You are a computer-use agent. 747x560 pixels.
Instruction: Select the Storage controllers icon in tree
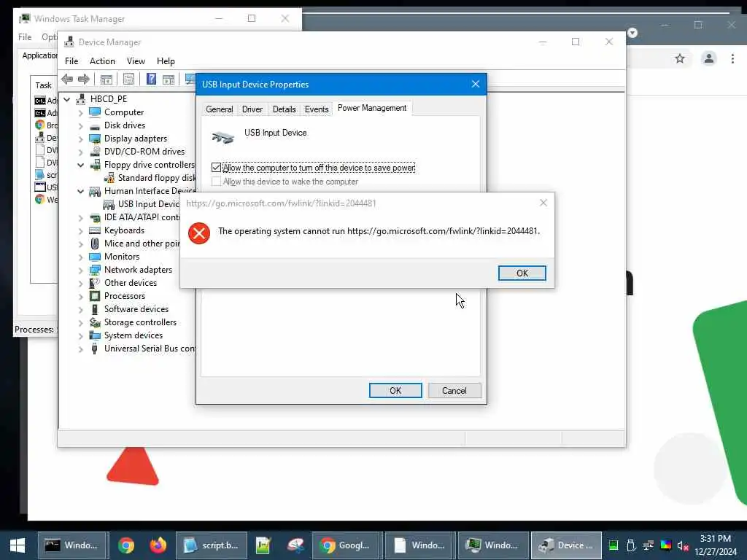click(x=95, y=322)
